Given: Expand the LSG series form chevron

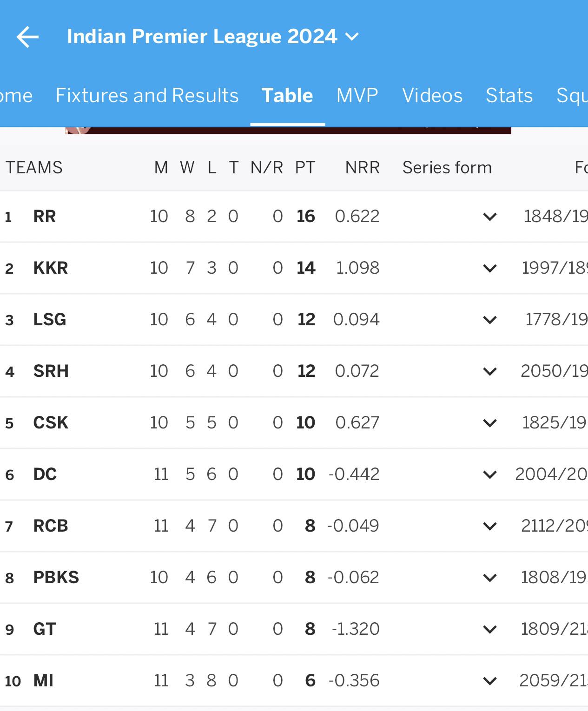Looking at the screenshot, I should pyautogui.click(x=490, y=320).
